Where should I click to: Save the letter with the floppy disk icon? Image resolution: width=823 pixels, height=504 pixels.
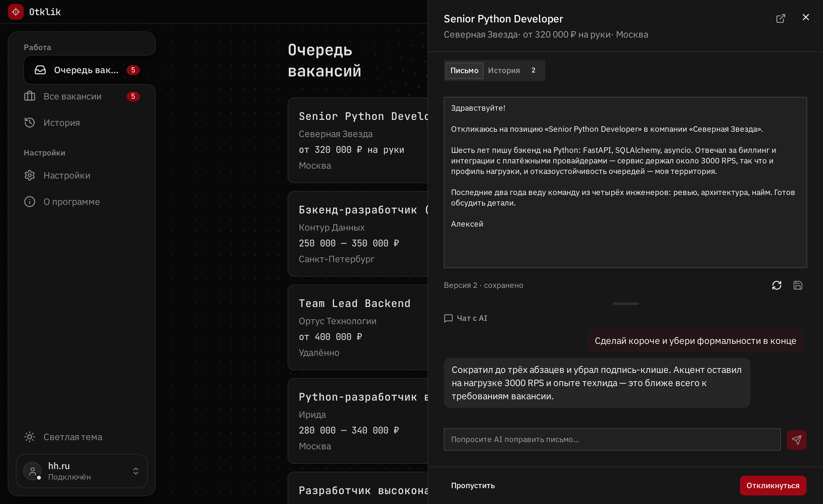(798, 285)
